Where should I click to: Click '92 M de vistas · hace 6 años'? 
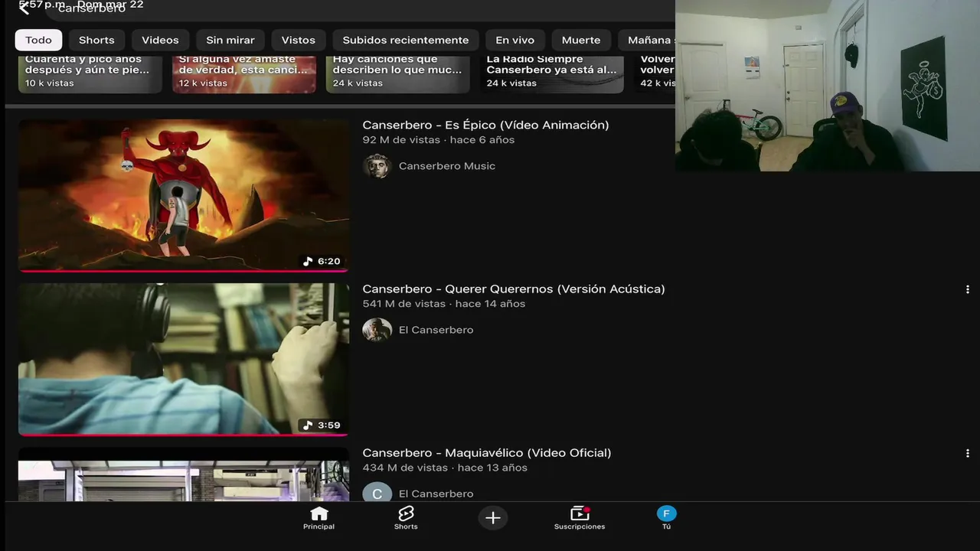439,140
